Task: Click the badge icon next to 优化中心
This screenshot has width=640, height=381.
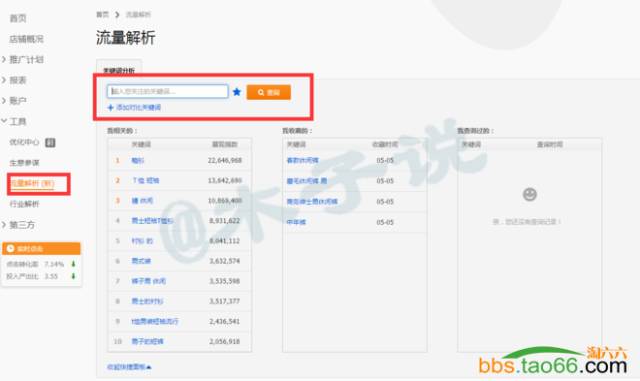Action: point(50,143)
